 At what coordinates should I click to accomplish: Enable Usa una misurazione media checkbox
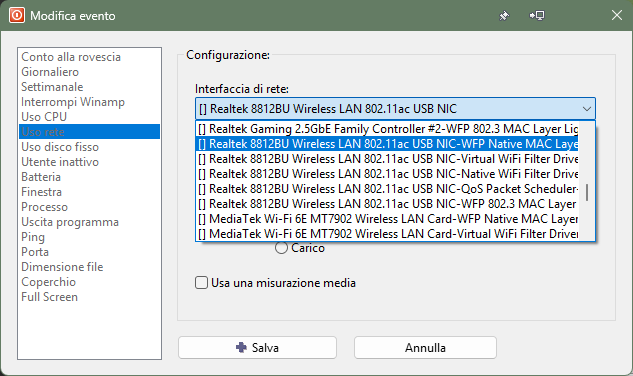(x=201, y=283)
